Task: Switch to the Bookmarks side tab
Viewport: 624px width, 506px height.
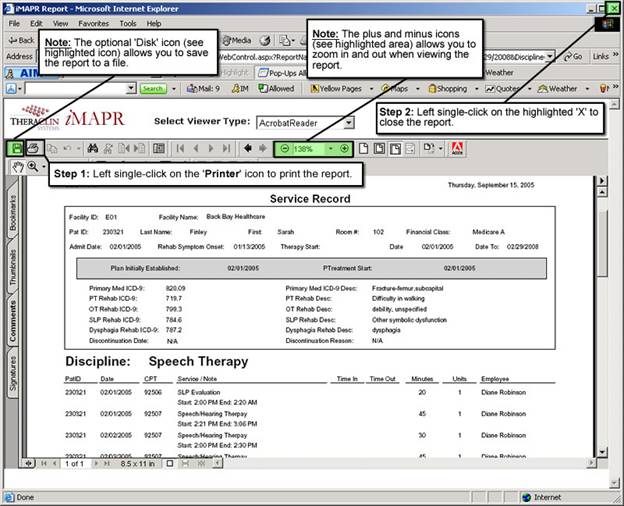Action: (14, 214)
